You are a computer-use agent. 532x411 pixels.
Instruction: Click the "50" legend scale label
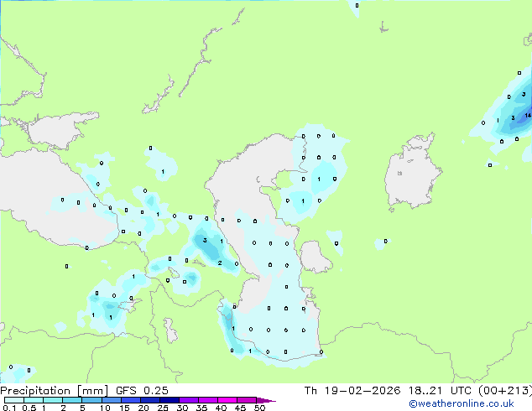(259, 408)
